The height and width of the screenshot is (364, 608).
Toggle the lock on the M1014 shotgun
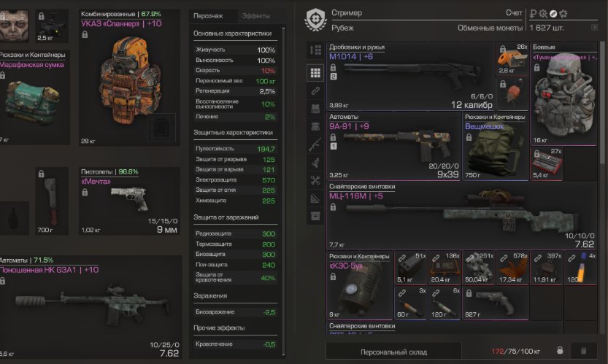pos(333,67)
